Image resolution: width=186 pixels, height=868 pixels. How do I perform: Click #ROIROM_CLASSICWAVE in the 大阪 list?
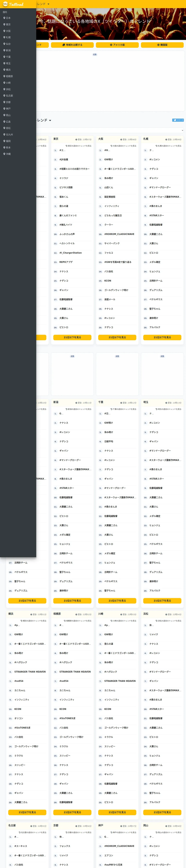point(119,234)
